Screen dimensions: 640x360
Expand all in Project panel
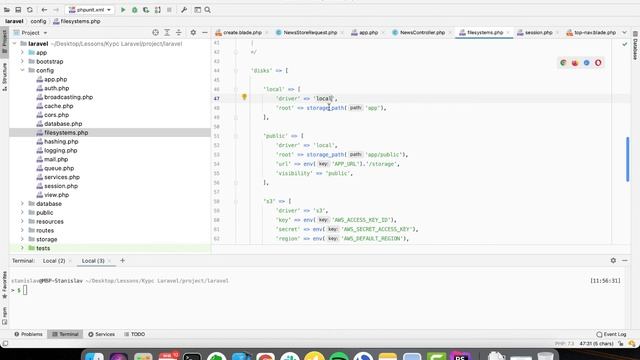click(x=167, y=32)
